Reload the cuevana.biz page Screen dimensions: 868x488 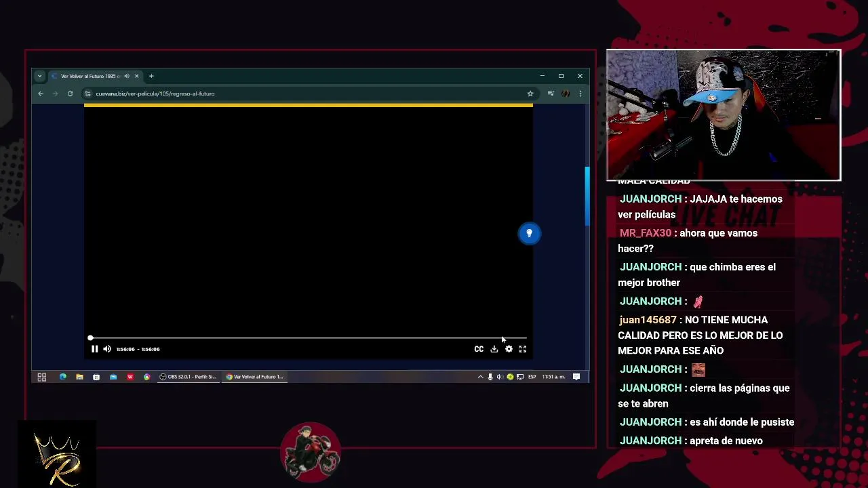click(70, 94)
